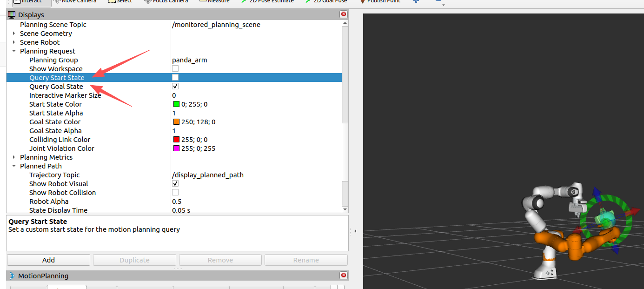
Task: Expand the Planning Metrics section
Action: (13, 157)
